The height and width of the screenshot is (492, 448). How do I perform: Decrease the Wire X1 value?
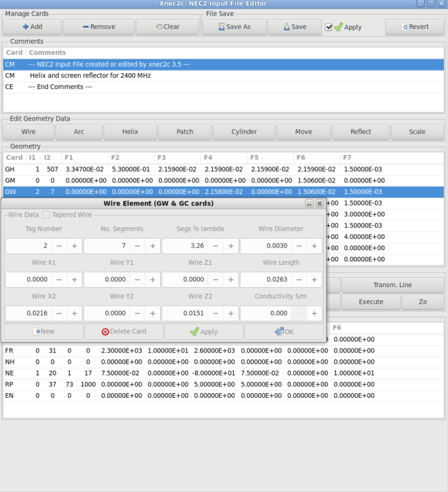[59, 279]
